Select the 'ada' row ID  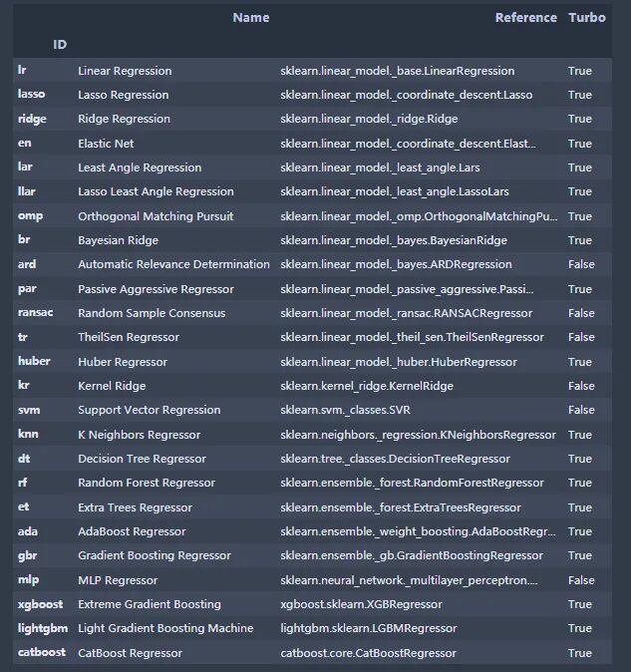[28, 531]
